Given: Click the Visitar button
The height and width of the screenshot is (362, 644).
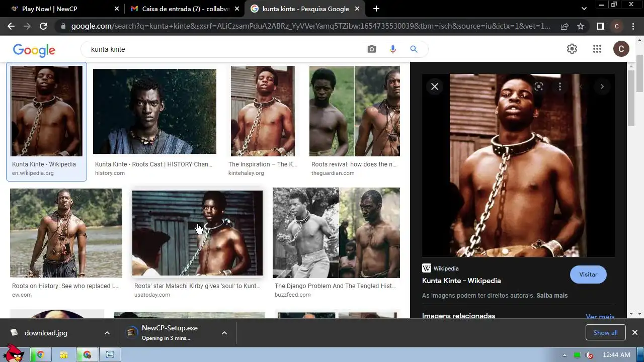Looking at the screenshot, I should [588, 275].
